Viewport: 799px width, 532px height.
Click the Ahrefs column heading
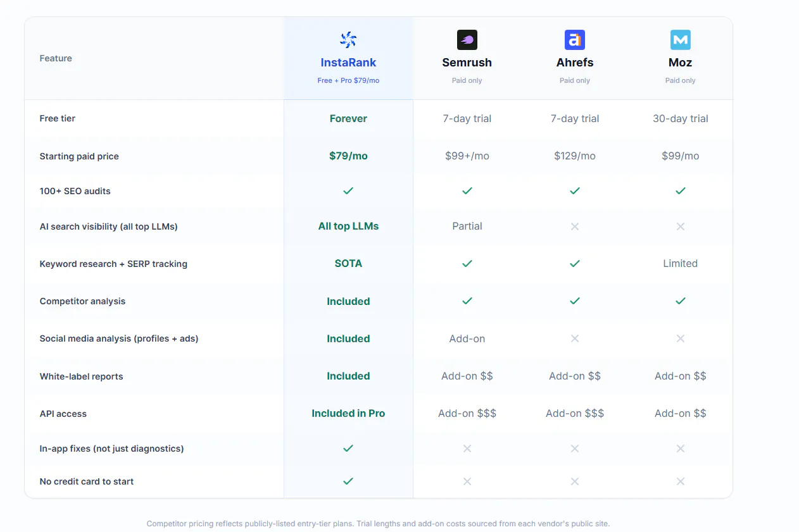[x=575, y=63]
